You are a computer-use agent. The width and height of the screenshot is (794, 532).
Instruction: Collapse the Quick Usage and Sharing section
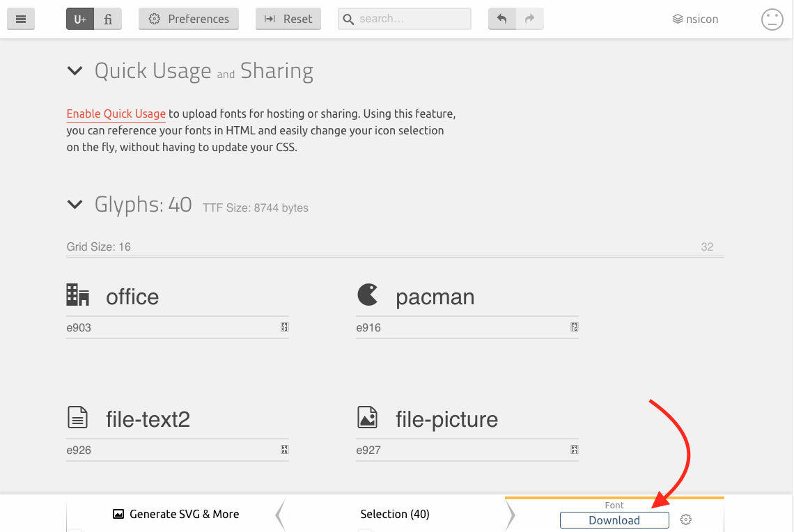(x=74, y=70)
